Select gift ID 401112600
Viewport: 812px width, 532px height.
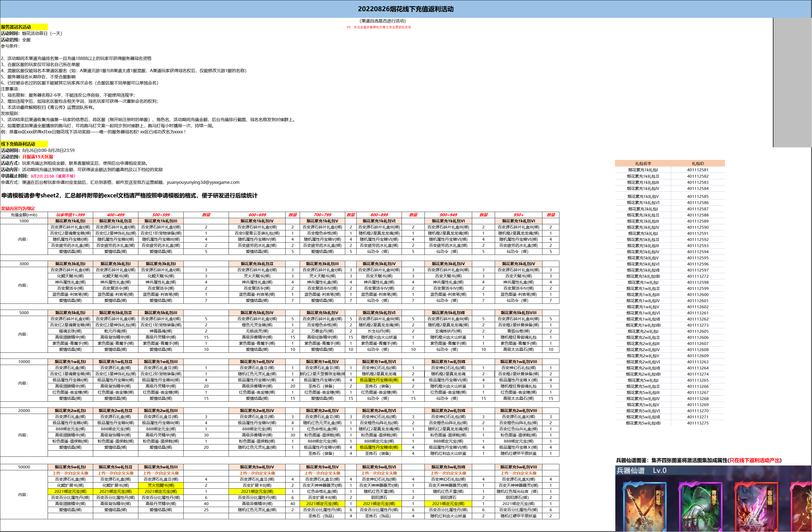[x=698, y=295]
